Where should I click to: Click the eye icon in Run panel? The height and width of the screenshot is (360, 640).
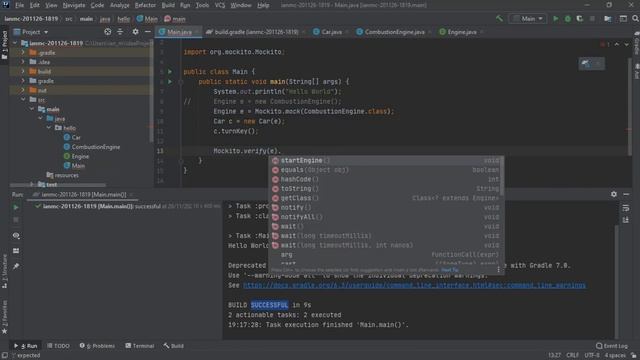coord(16,236)
